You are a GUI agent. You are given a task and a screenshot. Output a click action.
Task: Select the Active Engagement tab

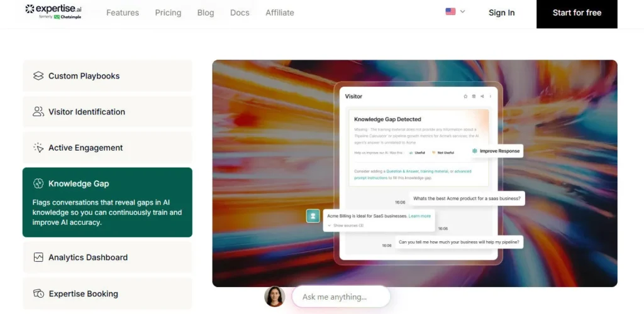[x=107, y=148]
